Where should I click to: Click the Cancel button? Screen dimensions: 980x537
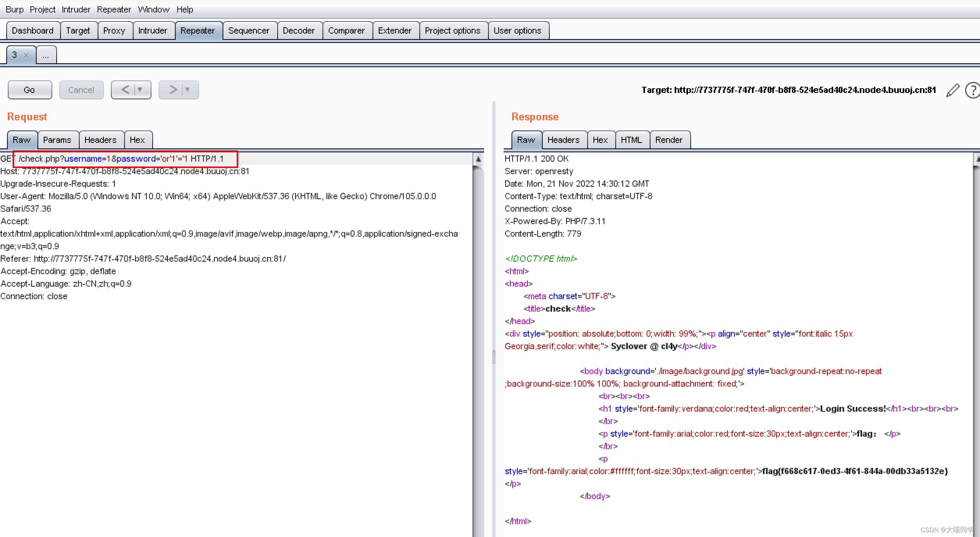(x=81, y=90)
